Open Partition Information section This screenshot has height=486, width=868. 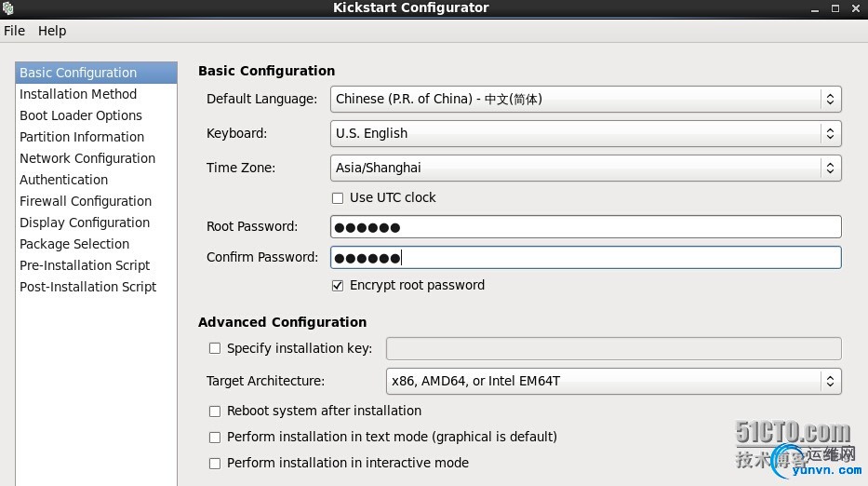pos(82,137)
